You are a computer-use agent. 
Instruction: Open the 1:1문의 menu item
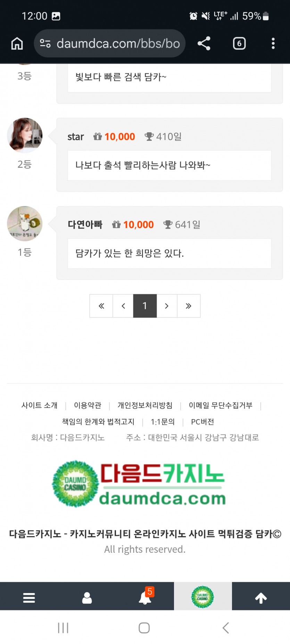(x=163, y=422)
